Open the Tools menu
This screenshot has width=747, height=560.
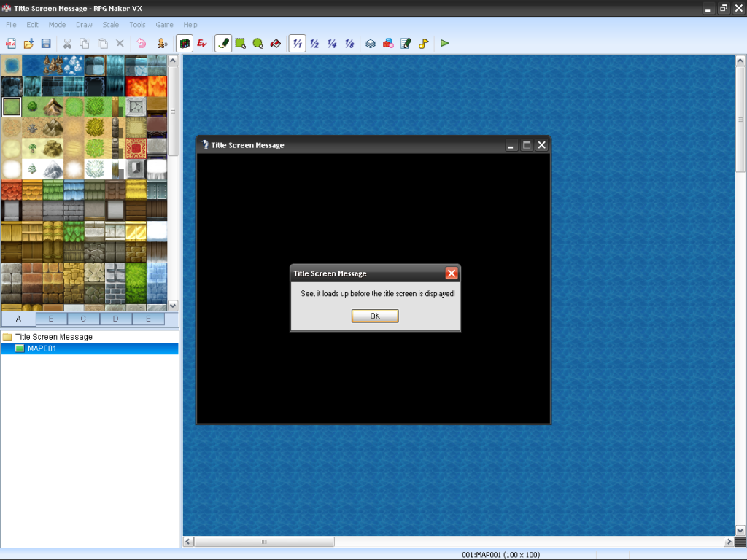pyautogui.click(x=137, y=25)
